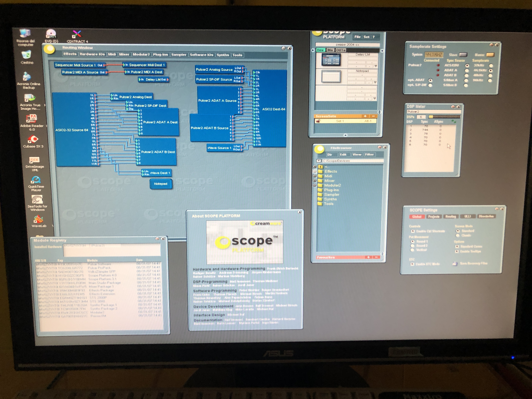Open the Synths menu in Routing Window
The height and width of the screenshot is (399, 532).
(223, 55)
